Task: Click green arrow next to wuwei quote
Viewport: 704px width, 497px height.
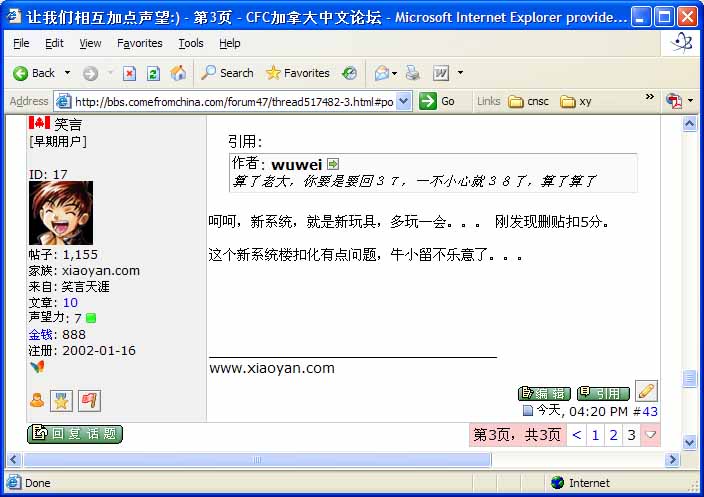Action: click(333, 163)
